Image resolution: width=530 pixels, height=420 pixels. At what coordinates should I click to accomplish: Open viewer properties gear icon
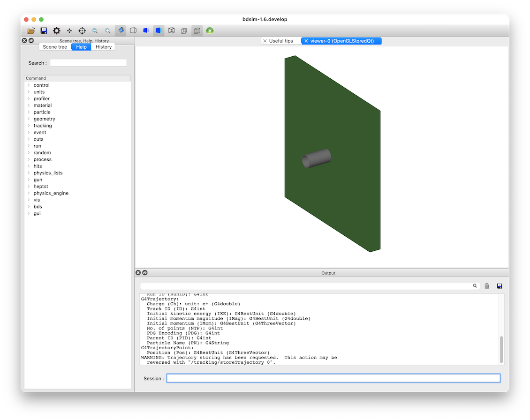pyautogui.click(x=56, y=31)
